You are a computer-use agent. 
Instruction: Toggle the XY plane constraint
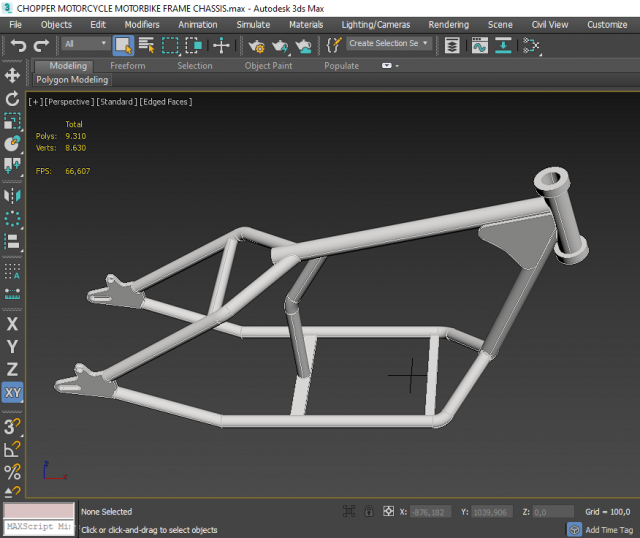[12, 393]
